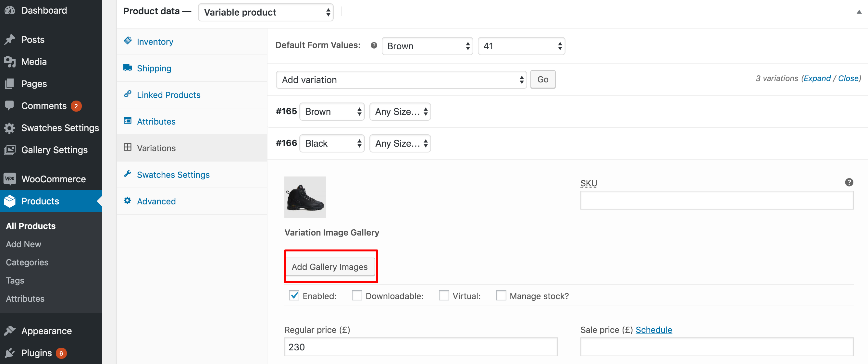This screenshot has height=364, width=868.
Task: Click the Plugins plug icon
Action: pyautogui.click(x=10, y=353)
